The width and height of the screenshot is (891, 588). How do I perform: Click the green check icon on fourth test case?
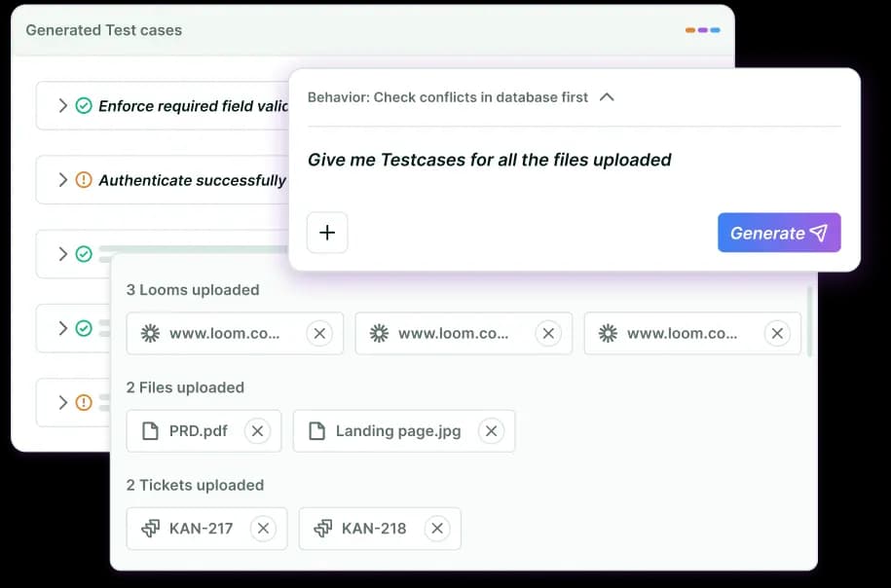(x=84, y=328)
